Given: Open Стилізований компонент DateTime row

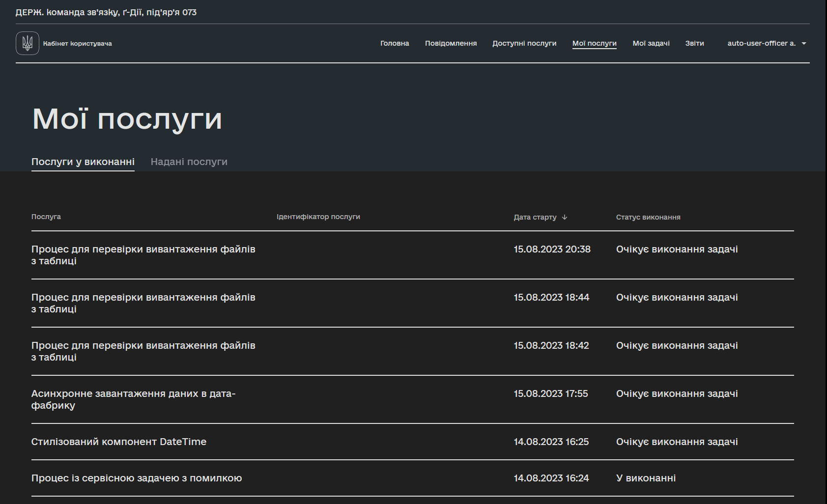Looking at the screenshot, I should point(413,442).
